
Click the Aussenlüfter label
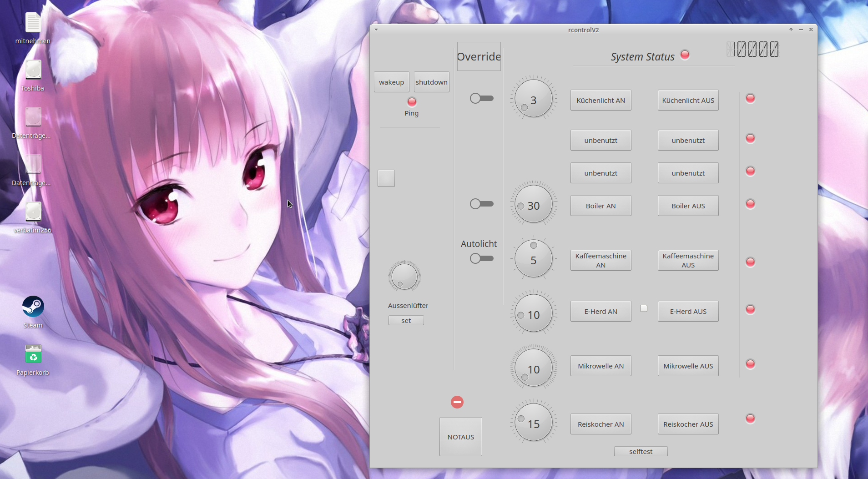point(408,306)
